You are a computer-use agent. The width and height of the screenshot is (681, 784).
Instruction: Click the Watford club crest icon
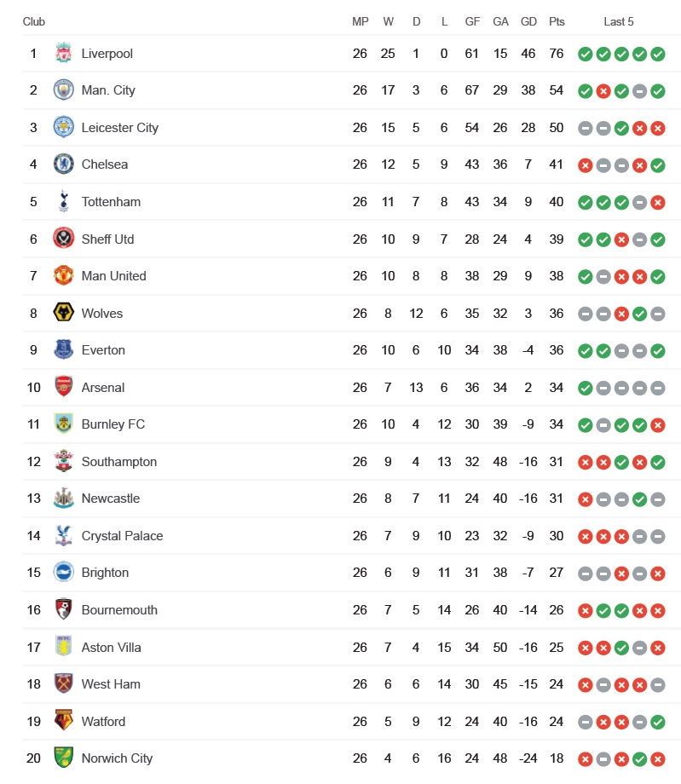pyautogui.click(x=64, y=720)
